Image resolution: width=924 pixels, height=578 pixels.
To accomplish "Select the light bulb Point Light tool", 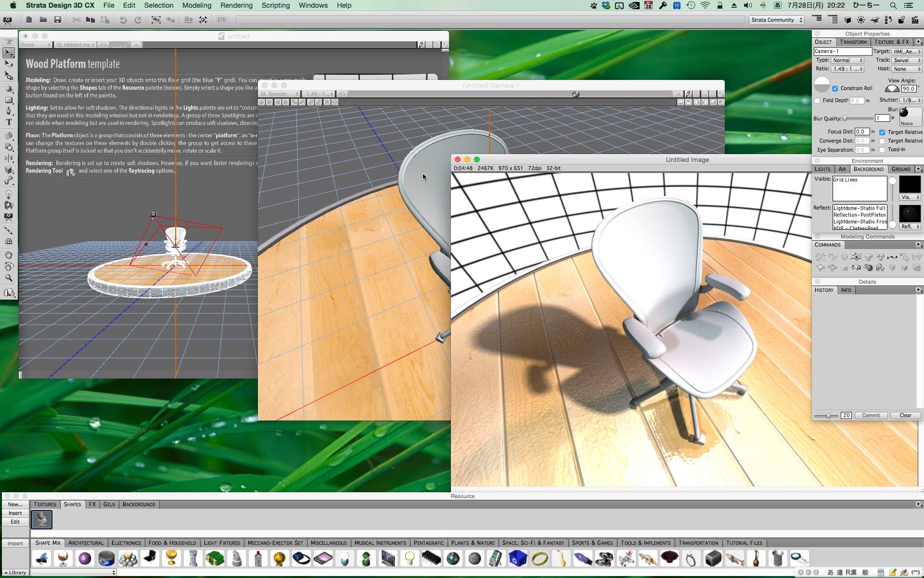I will [x=9, y=194].
